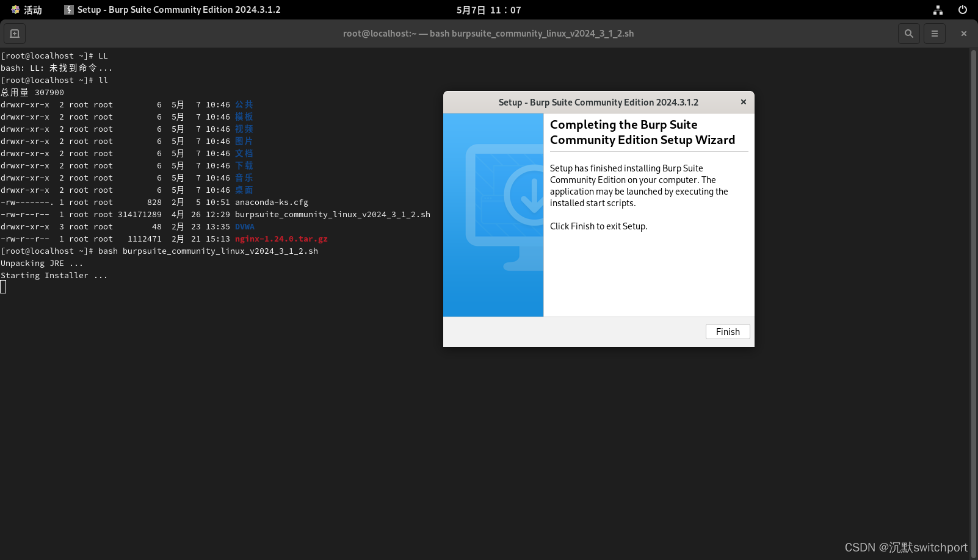Click the DVWA directory name in terminal

[x=245, y=226]
